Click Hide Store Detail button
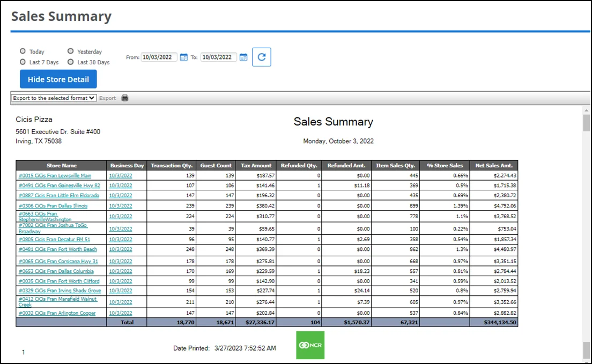 (58, 79)
